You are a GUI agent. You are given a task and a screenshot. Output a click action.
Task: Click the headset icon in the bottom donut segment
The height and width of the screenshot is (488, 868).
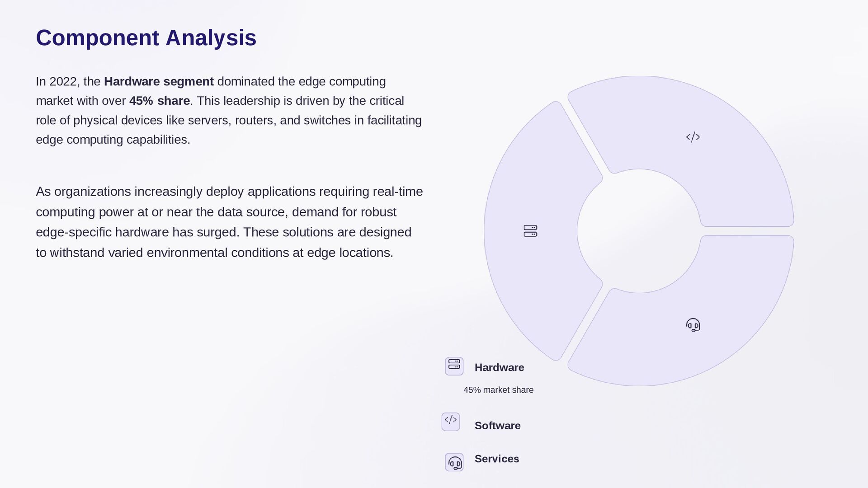[693, 325]
